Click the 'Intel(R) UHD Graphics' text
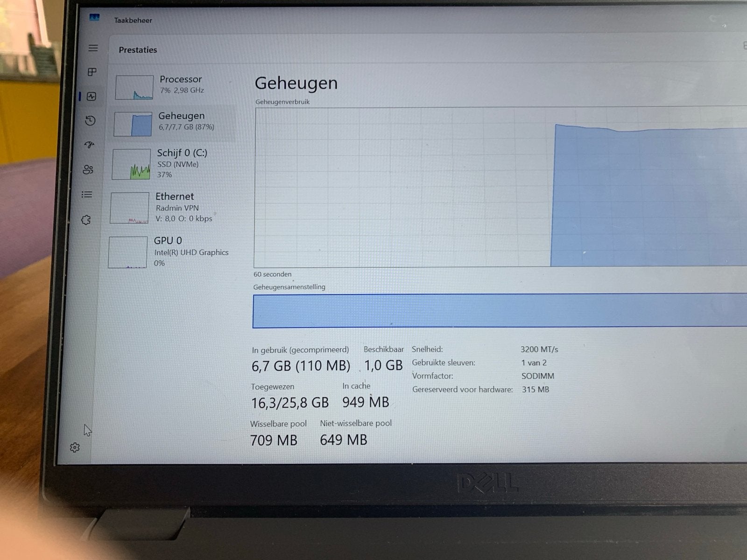 191,252
